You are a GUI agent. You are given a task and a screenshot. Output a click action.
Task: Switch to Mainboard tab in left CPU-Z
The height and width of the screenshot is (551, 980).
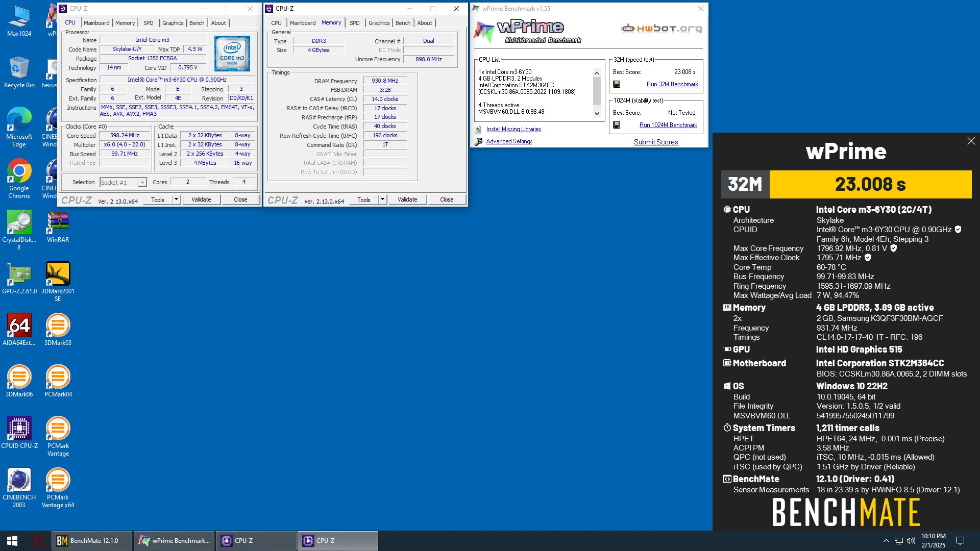coord(96,23)
